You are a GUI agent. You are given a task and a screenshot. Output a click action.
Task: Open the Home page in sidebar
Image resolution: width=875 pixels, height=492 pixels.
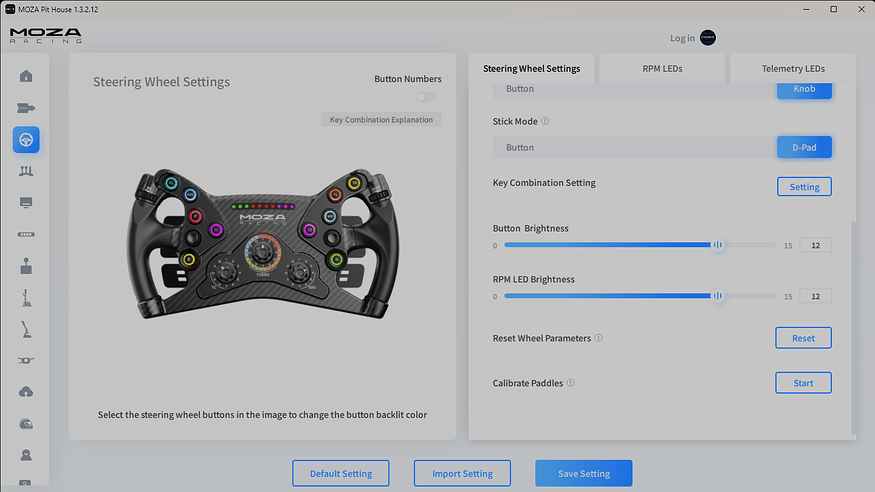click(26, 76)
